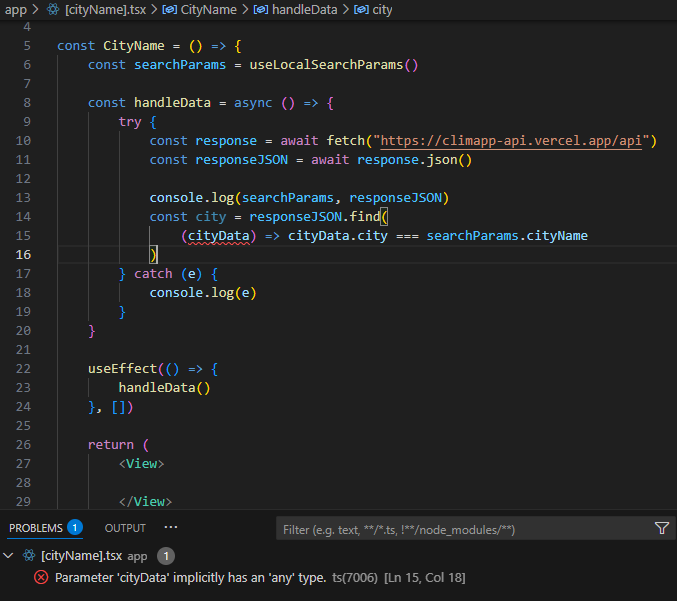Click 'useEffect' on line 22

click(122, 369)
